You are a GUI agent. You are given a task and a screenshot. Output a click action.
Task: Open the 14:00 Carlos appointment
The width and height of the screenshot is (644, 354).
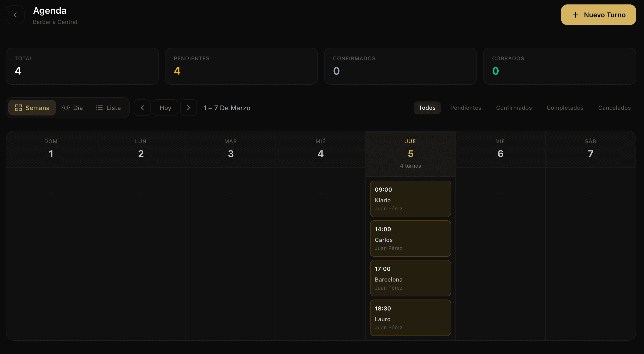[410, 239]
